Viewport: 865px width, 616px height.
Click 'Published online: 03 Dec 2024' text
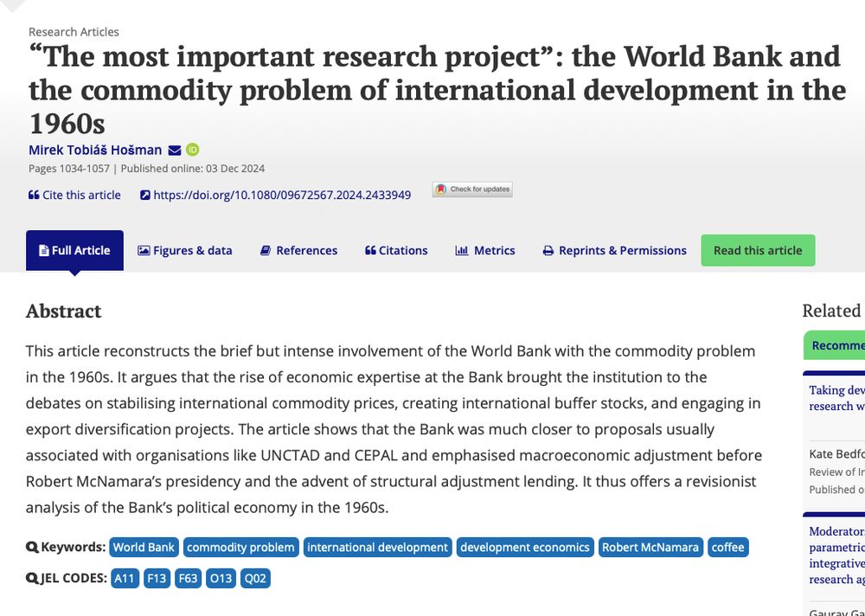pyautogui.click(x=193, y=169)
